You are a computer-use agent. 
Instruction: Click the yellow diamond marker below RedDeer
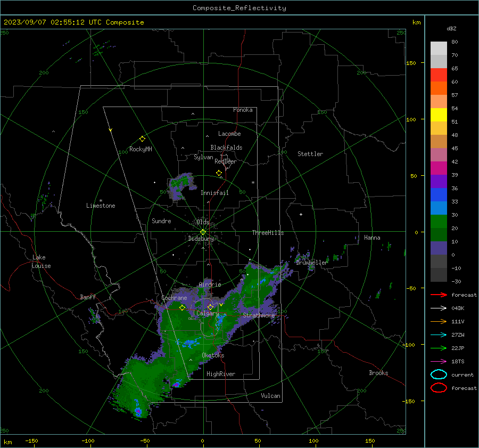(x=219, y=173)
